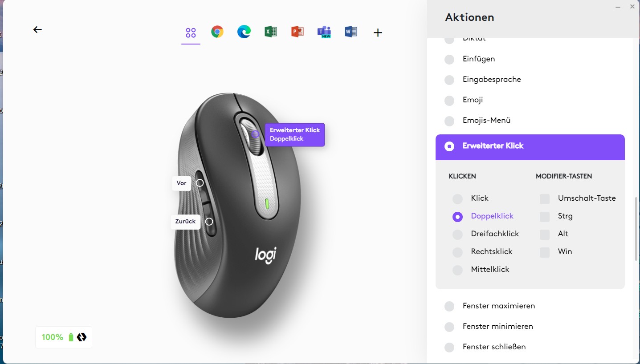Open the PowerPoint app profile
Screen dimensions: 640x364
298,32
